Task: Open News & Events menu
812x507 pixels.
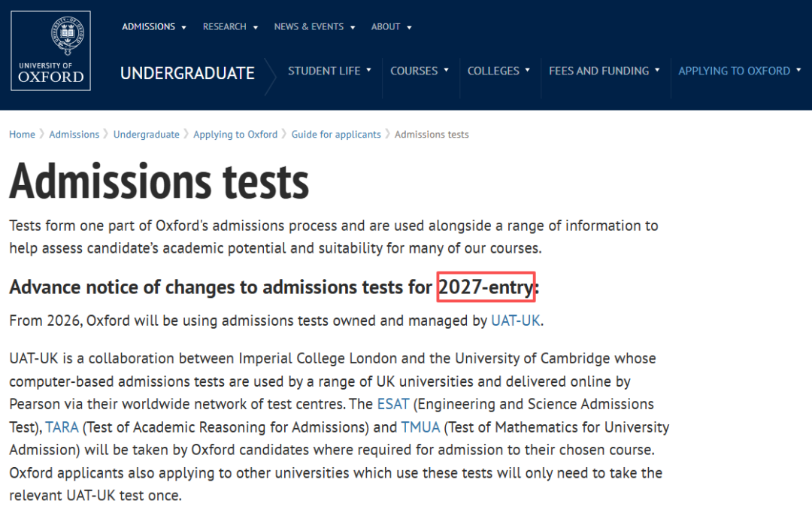Action: 314,27
